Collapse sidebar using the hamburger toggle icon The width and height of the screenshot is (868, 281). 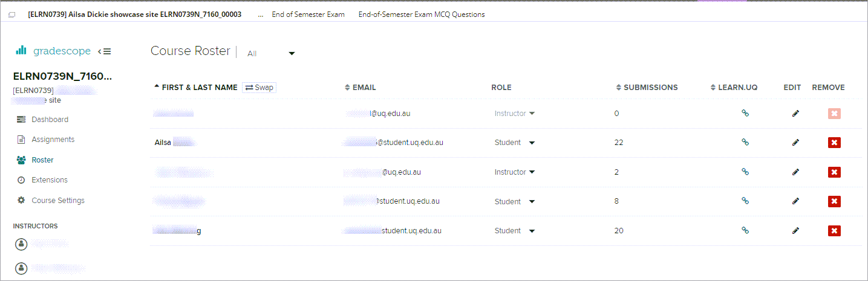(105, 51)
